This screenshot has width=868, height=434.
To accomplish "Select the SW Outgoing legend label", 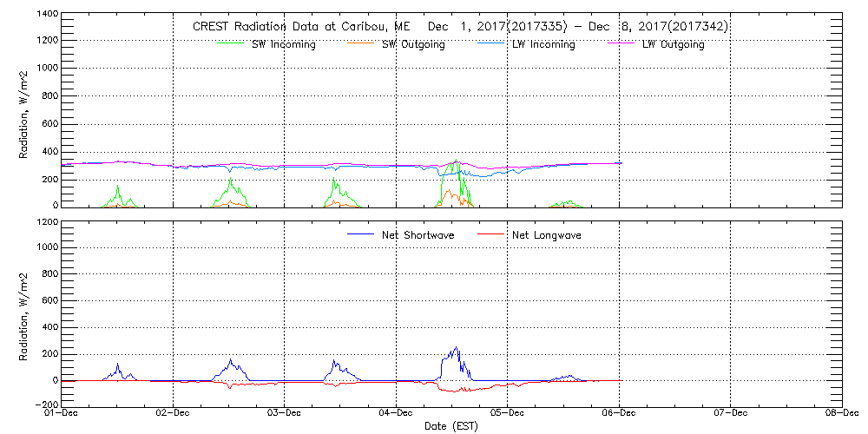I will click(x=413, y=44).
